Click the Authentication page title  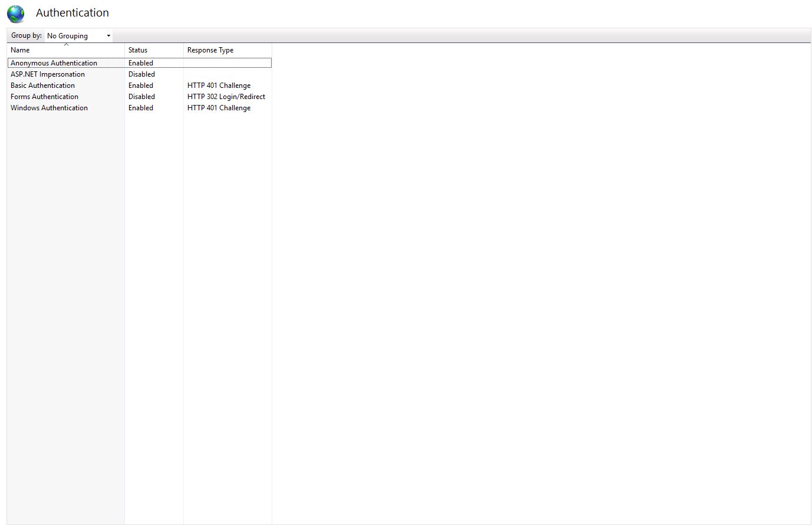coord(72,13)
